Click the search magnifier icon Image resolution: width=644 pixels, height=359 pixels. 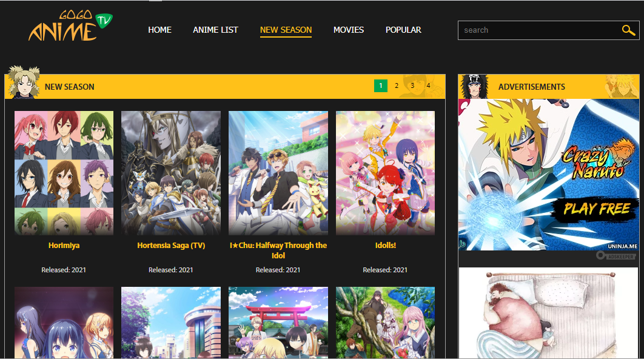pyautogui.click(x=628, y=30)
